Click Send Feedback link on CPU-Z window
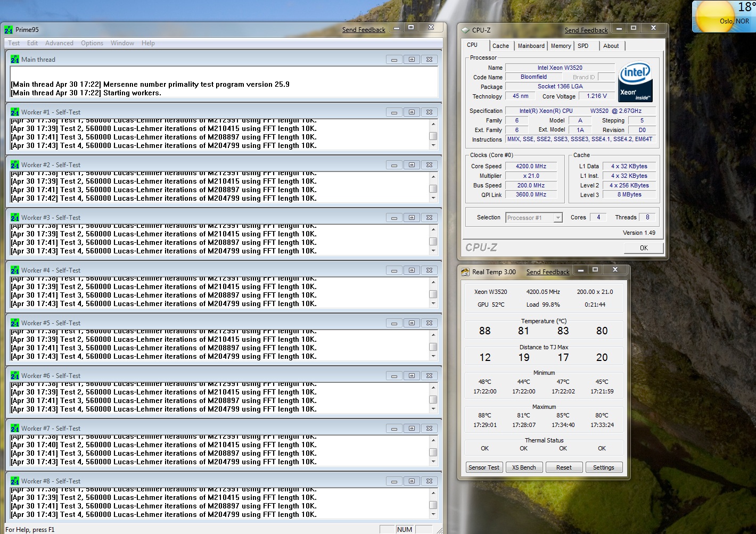Image resolution: width=756 pixels, height=534 pixels. click(586, 30)
